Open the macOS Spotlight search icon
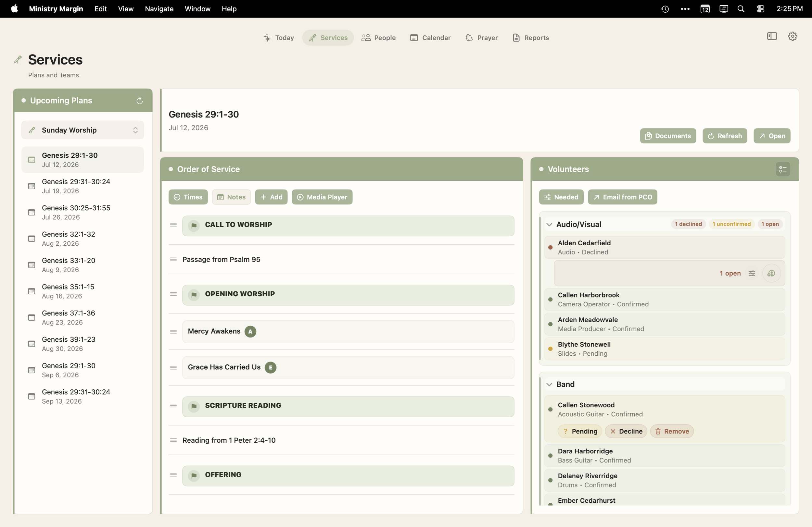This screenshot has width=812, height=527. [x=741, y=9]
